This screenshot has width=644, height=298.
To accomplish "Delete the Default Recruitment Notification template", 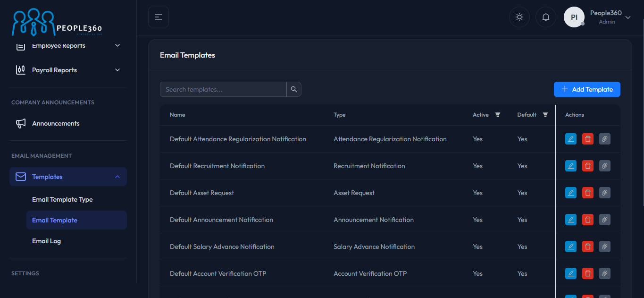I will [x=587, y=166].
